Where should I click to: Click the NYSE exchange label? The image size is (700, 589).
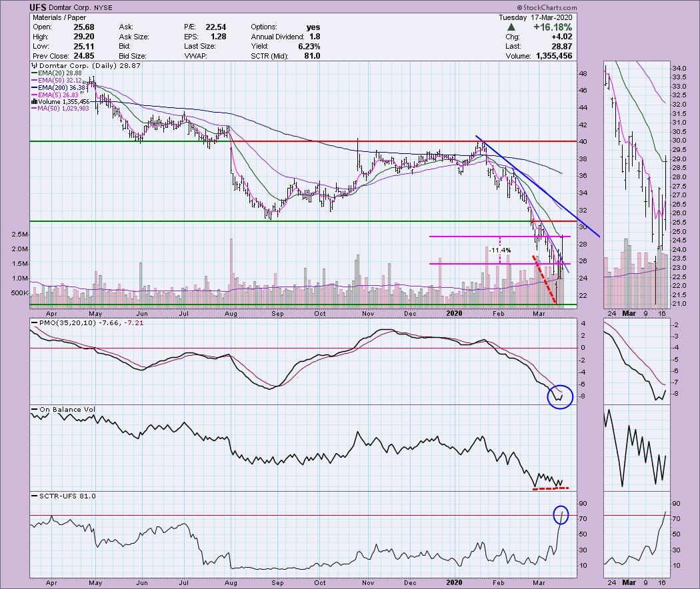tap(103, 7)
